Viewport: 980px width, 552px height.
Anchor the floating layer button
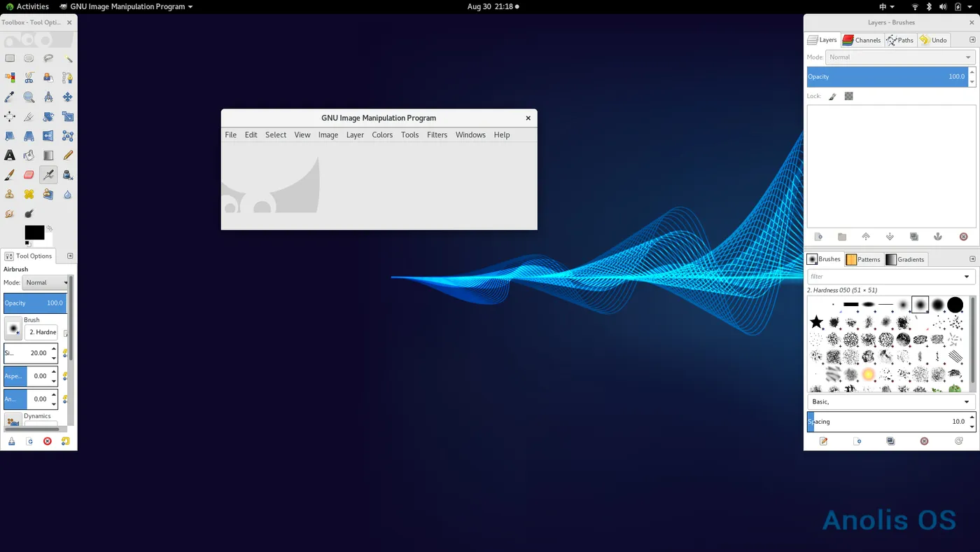tap(938, 237)
